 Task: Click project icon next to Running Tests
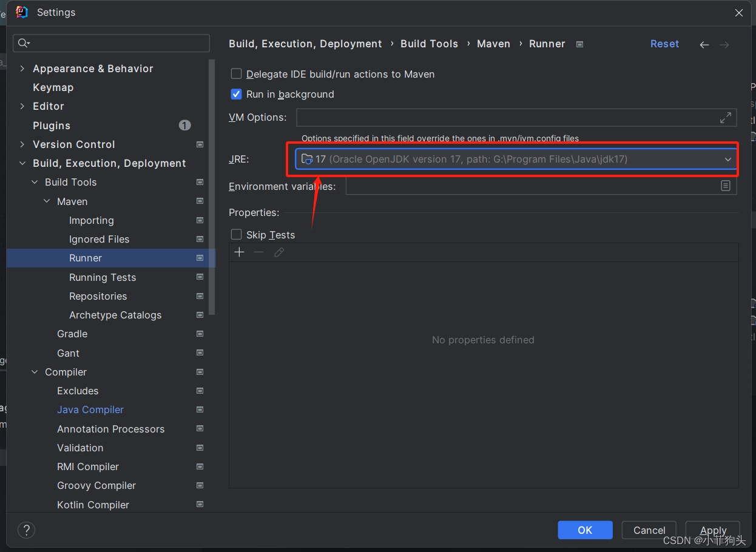[200, 277]
